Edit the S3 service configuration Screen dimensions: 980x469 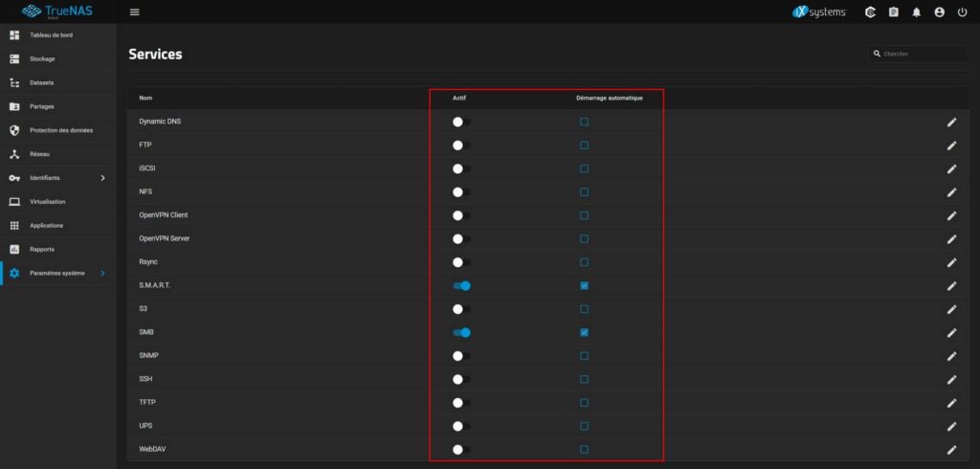point(951,309)
